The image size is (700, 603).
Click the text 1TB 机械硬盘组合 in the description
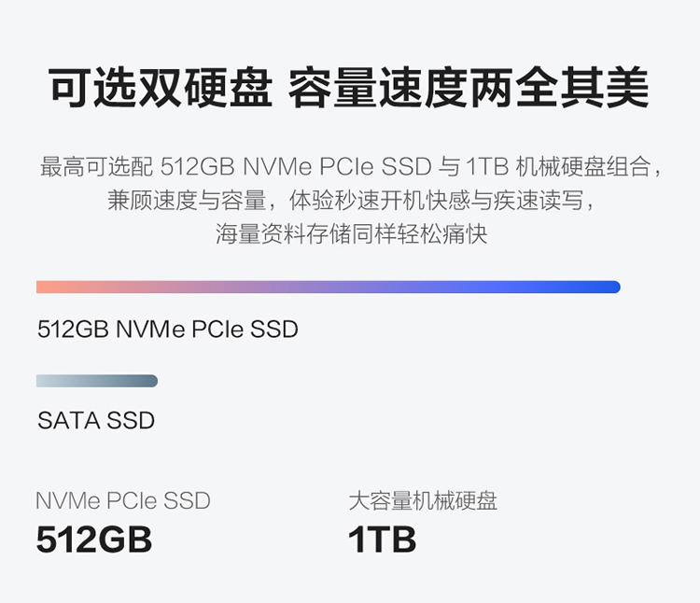tap(558, 166)
